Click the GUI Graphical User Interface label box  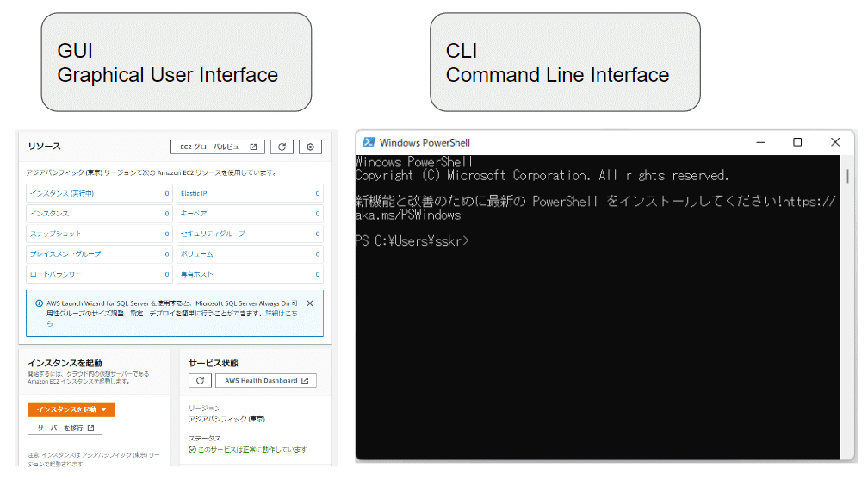176,62
